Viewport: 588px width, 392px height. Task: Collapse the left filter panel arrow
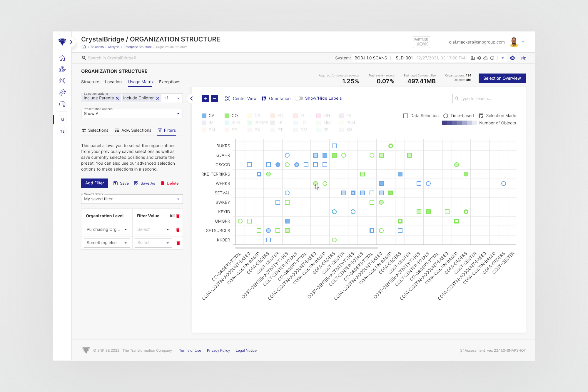tap(191, 99)
